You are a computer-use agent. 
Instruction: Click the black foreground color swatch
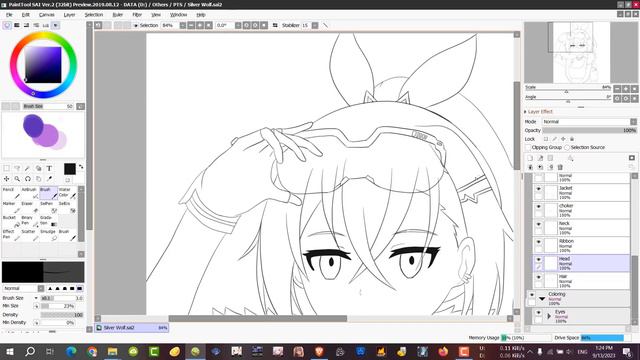(70, 169)
